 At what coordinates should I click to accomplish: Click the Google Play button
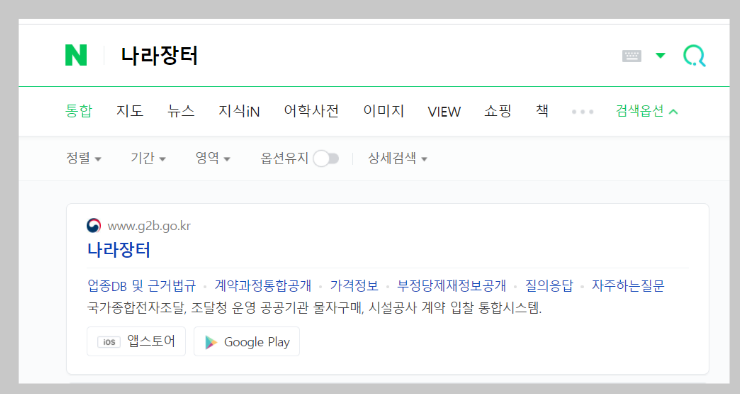click(247, 341)
